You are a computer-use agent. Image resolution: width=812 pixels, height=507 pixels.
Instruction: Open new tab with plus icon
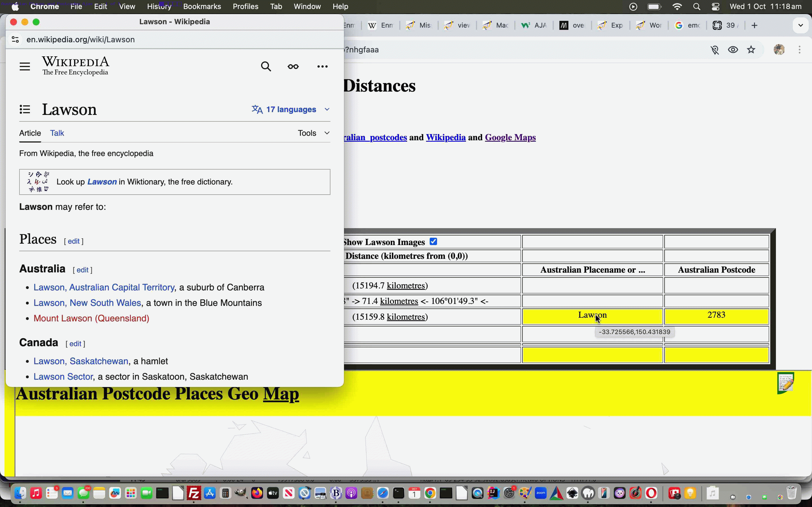[x=754, y=25]
